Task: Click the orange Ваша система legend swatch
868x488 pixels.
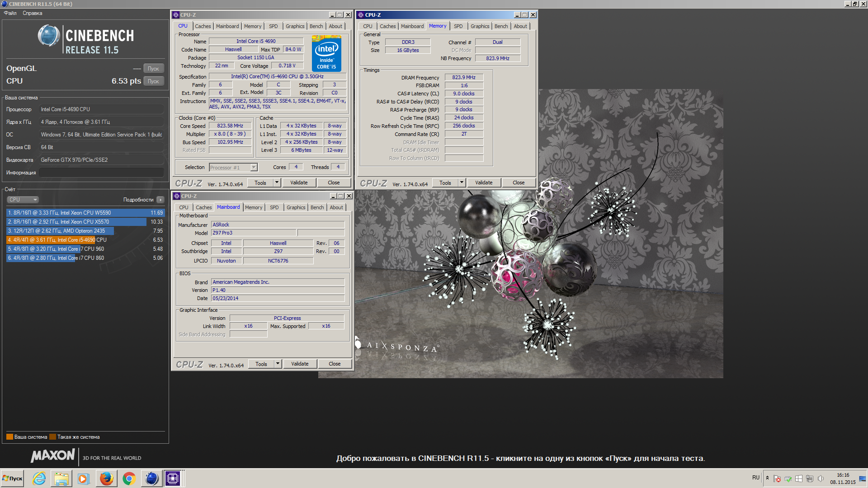Action: 9,437
